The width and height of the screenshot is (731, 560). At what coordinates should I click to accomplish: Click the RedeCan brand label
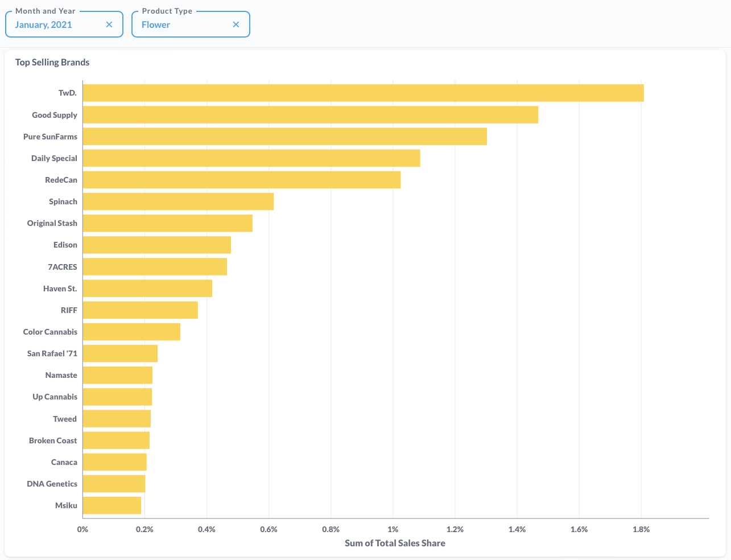pyautogui.click(x=61, y=180)
